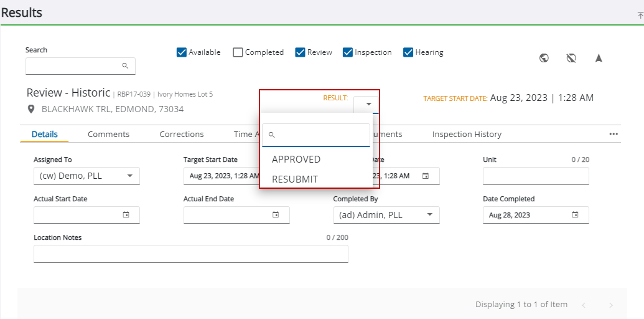Screen dimensions: 644x319
Task: Click the globe map icon
Action: [544, 58]
